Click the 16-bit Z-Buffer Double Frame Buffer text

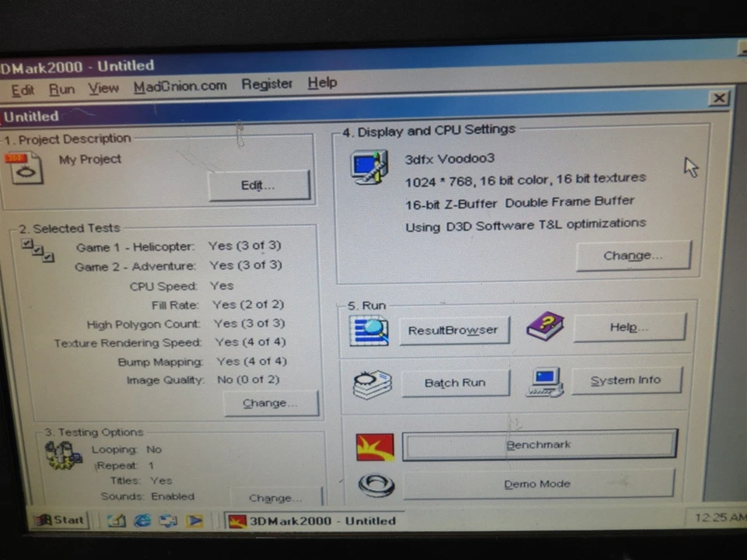tap(520, 202)
